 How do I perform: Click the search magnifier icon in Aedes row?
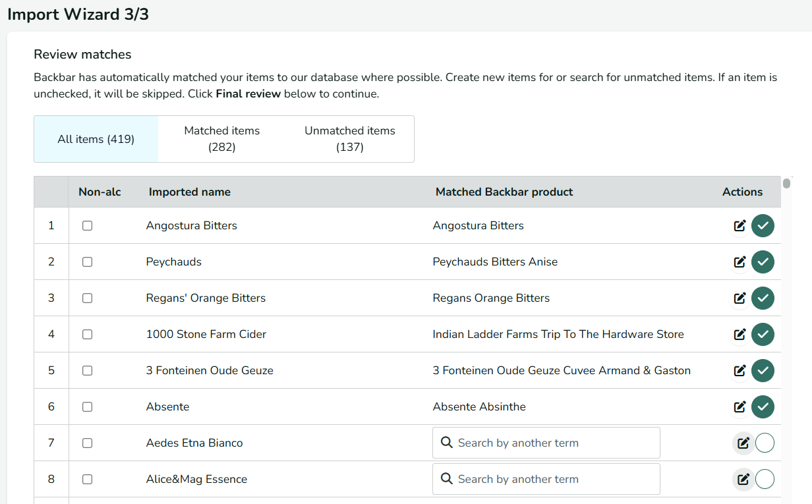click(x=446, y=443)
